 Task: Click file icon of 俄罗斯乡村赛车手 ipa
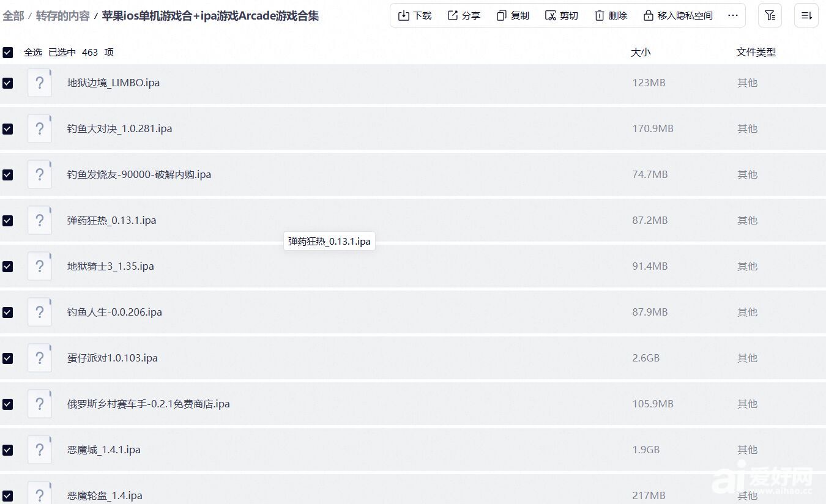[x=40, y=404]
